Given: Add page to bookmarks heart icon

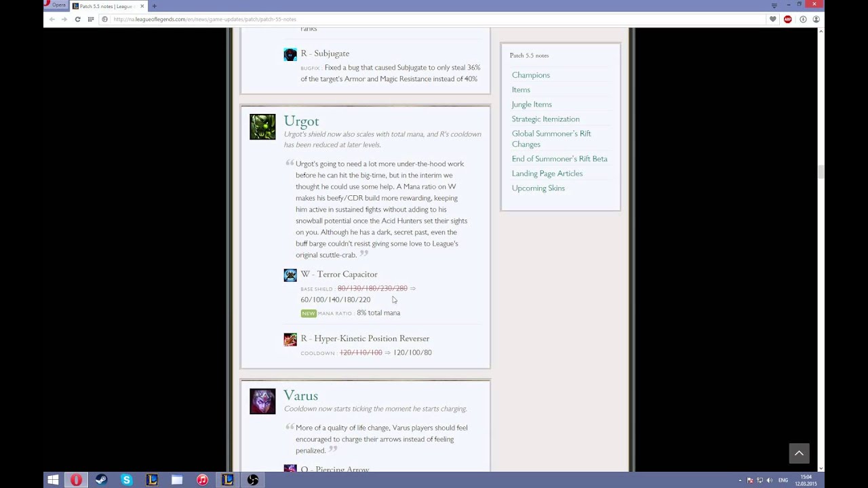Looking at the screenshot, I should coord(772,19).
